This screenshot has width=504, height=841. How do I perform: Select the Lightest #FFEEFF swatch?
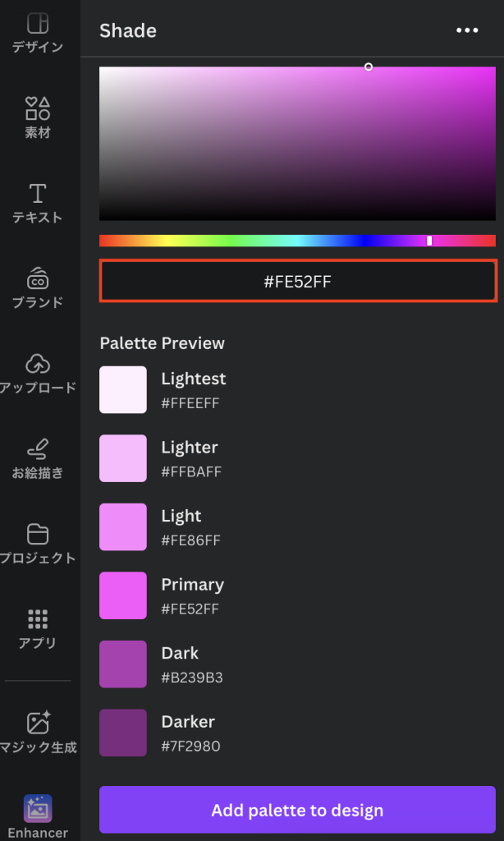coord(123,390)
